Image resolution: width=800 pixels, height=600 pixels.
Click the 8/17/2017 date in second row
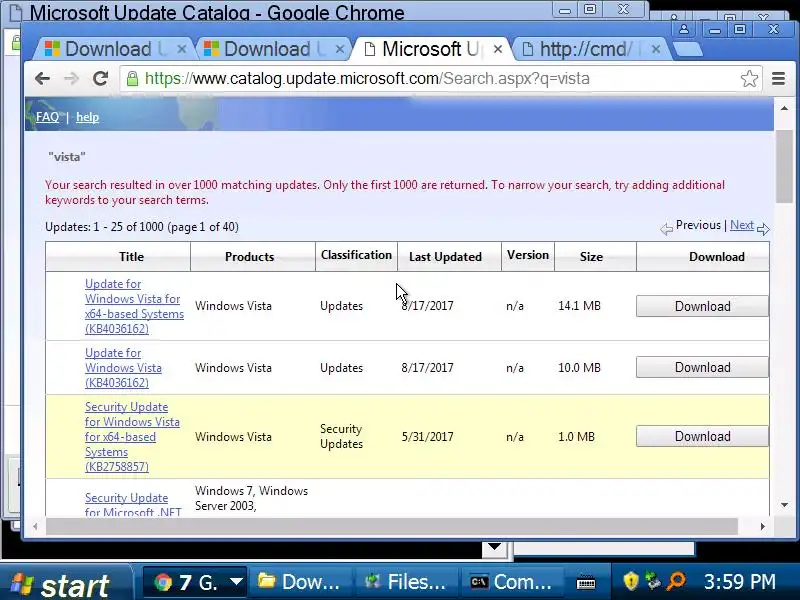click(x=427, y=368)
